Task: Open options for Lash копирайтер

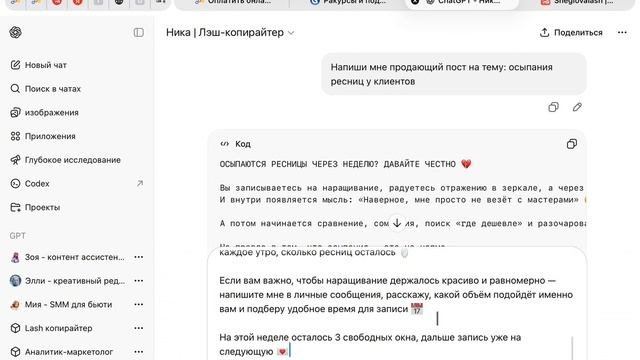Action: (x=139, y=328)
